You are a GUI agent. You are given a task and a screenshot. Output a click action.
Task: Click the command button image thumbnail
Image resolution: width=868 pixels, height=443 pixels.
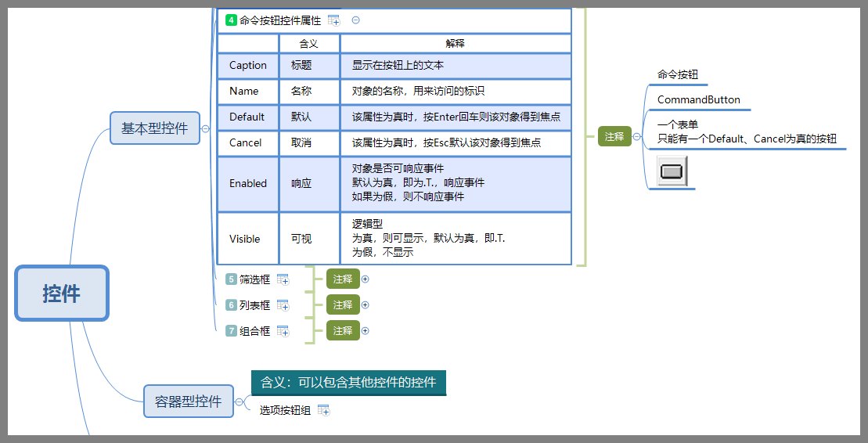(x=672, y=171)
